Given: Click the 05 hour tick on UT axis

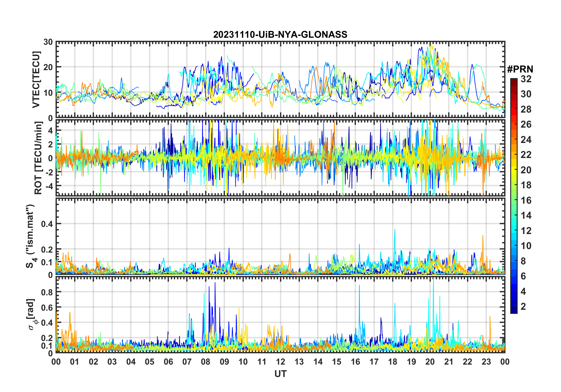Looking at the screenshot, I should (x=150, y=362).
